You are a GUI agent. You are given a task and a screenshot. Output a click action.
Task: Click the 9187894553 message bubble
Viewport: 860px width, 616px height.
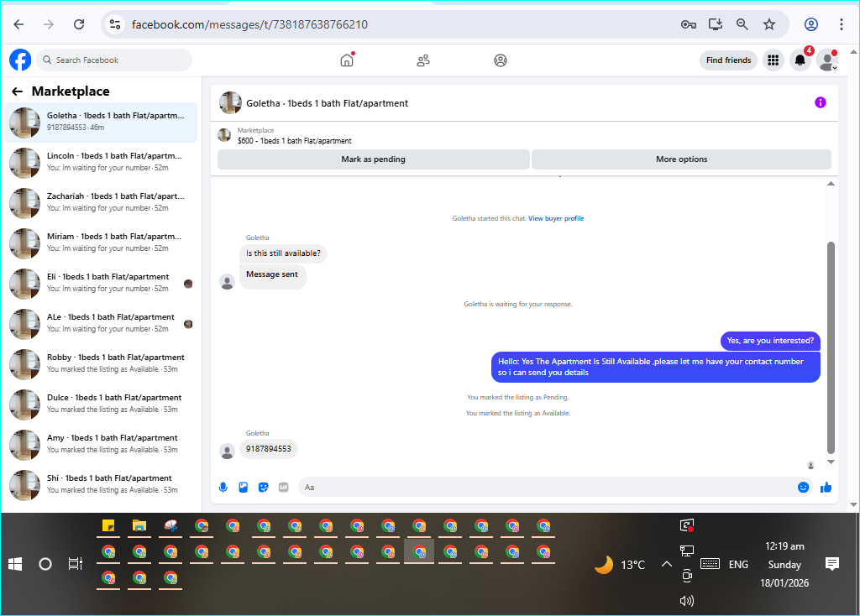pyautogui.click(x=268, y=449)
